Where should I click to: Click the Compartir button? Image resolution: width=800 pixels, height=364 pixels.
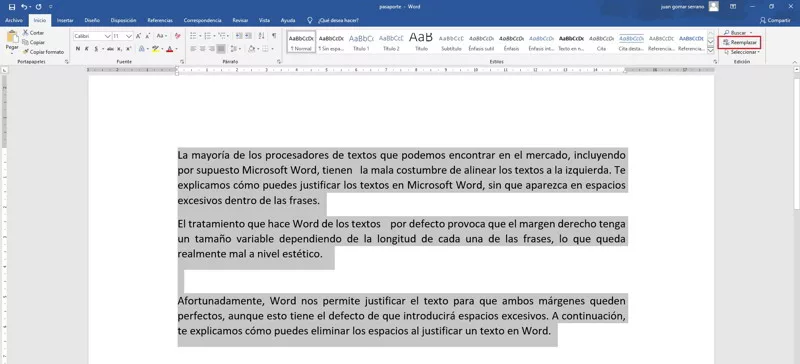click(775, 20)
